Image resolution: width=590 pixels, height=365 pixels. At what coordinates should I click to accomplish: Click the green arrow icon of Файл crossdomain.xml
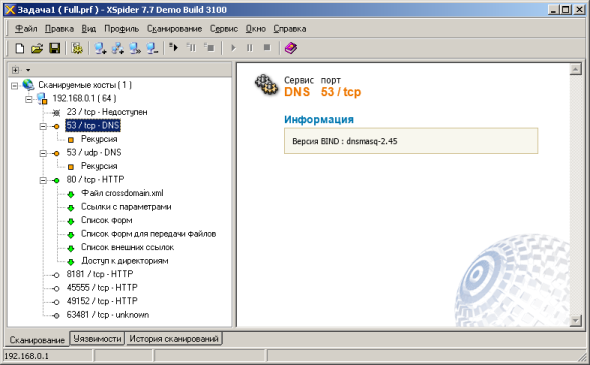(x=71, y=194)
